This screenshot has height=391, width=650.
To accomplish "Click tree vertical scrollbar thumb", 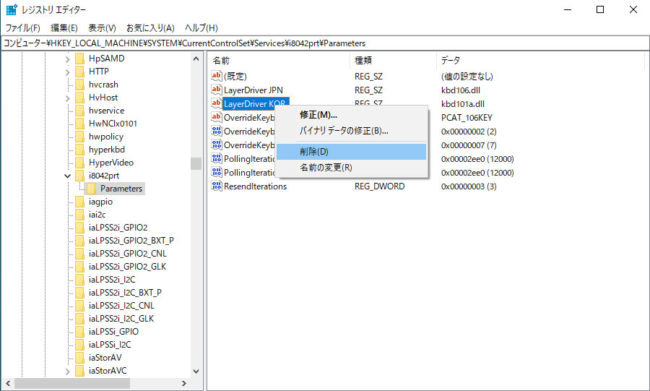I will pos(196,163).
